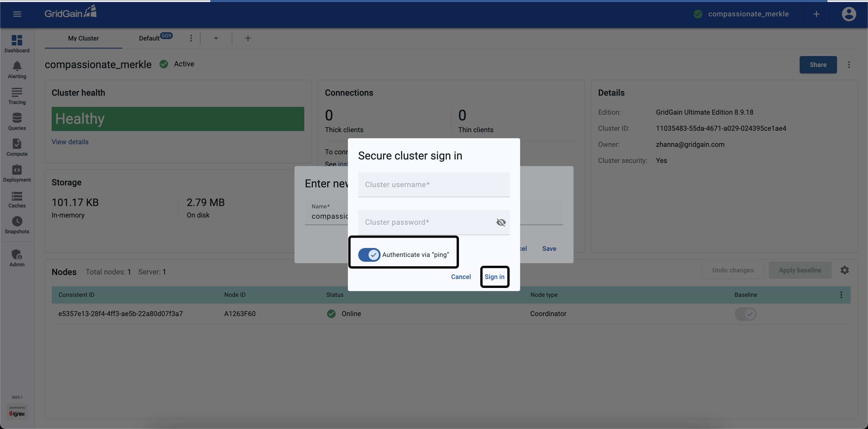Image resolution: width=868 pixels, height=429 pixels.
Task: Open the Dashboard sidebar section
Action: point(17,44)
